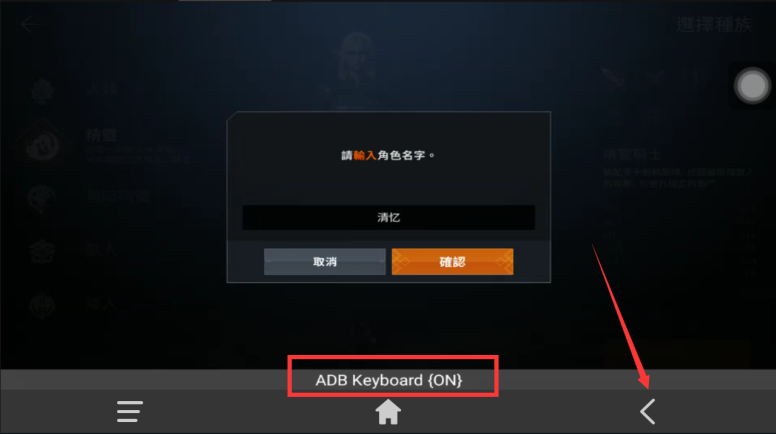Choose the crossed-weapons class icon
This screenshot has width=776, height=434.
(x=656, y=78)
